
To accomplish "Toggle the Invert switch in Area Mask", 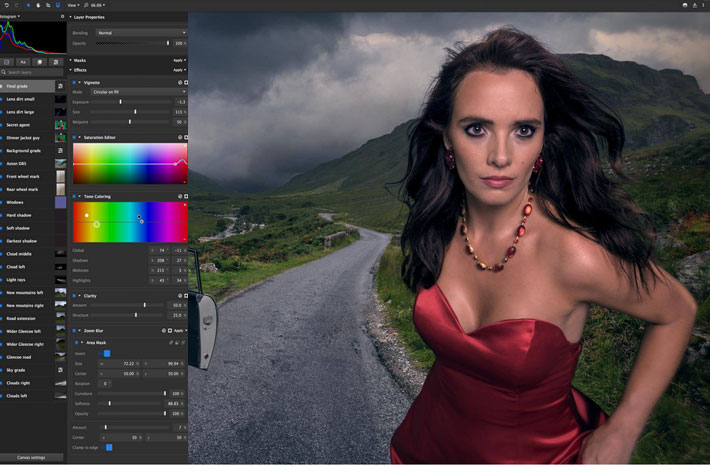I will (105, 353).
